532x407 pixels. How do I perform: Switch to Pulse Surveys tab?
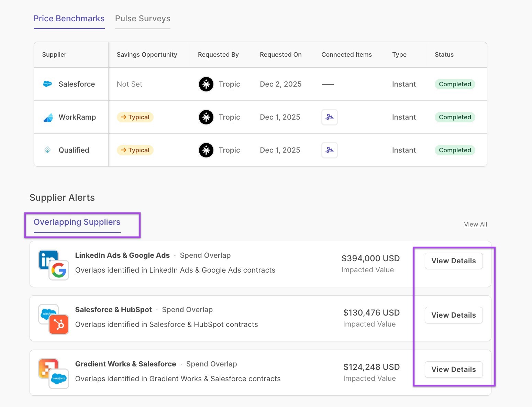coord(143,19)
